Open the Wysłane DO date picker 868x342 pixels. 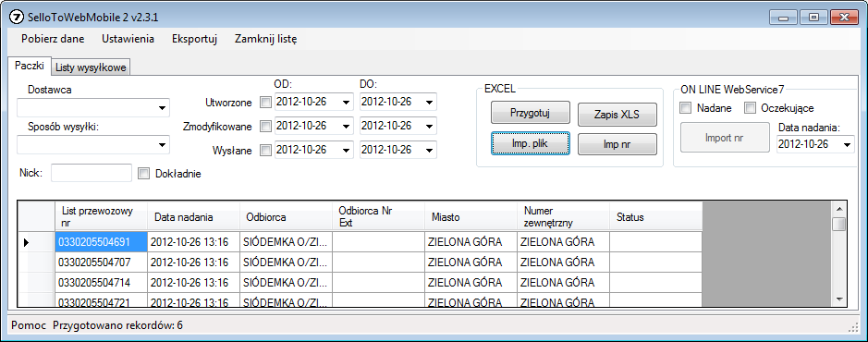tap(429, 150)
